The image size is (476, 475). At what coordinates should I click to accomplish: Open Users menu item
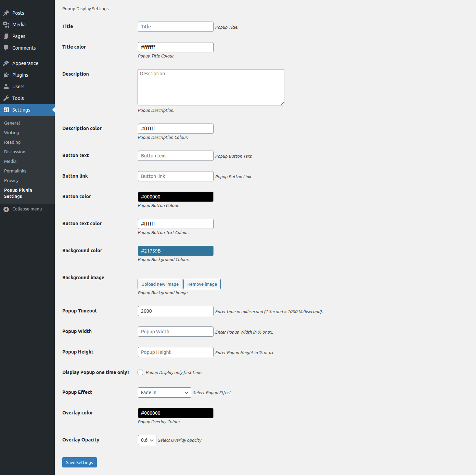click(x=27, y=87)
